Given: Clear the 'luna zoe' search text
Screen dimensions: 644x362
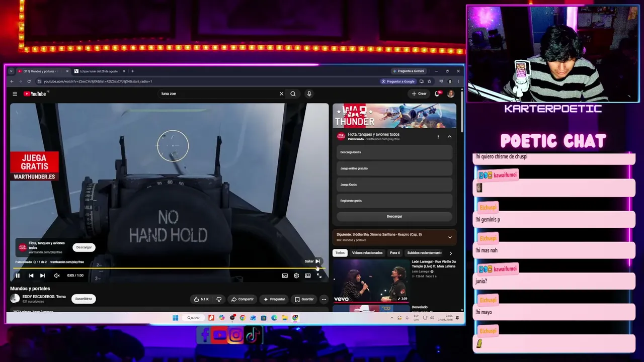Looking at the screenshot, I should click(x=281, y=94).
